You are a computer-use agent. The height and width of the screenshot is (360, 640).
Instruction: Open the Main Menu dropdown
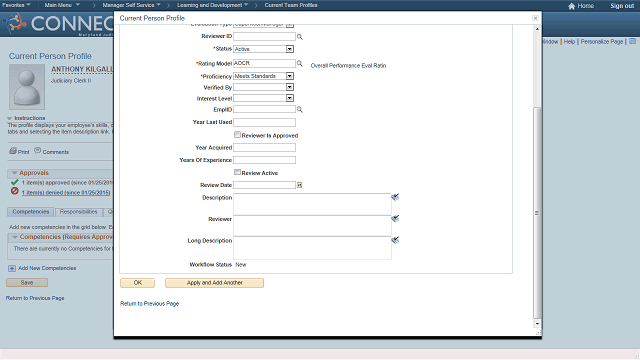(x=62, y=5)
